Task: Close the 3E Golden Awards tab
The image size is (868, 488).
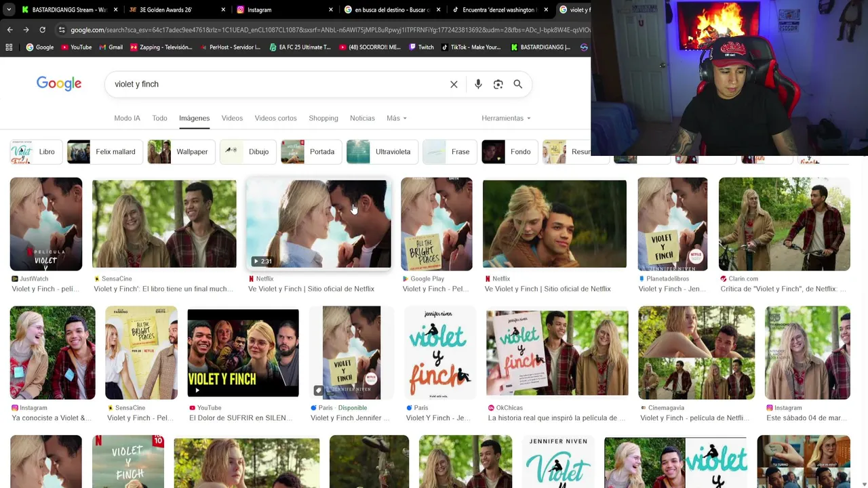Action: tap(223, 9)
